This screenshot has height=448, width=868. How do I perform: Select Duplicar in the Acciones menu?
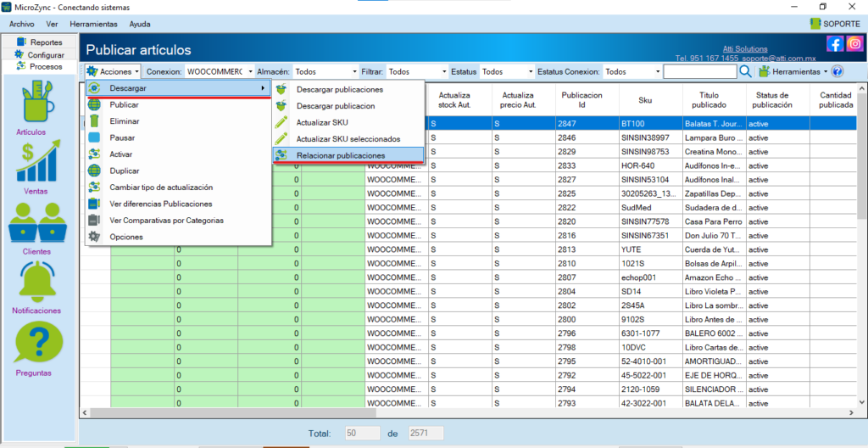coord(178,171)
